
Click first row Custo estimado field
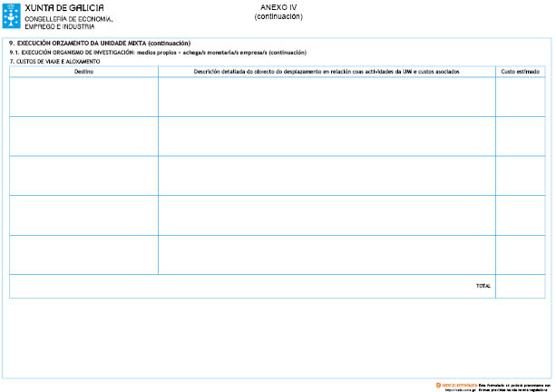click(x=520, y=97)
